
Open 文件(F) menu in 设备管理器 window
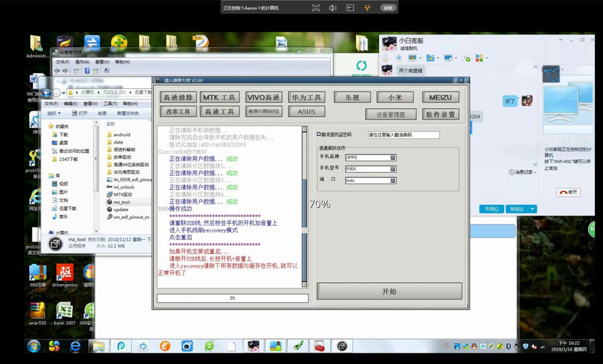(x=63, y=62)
